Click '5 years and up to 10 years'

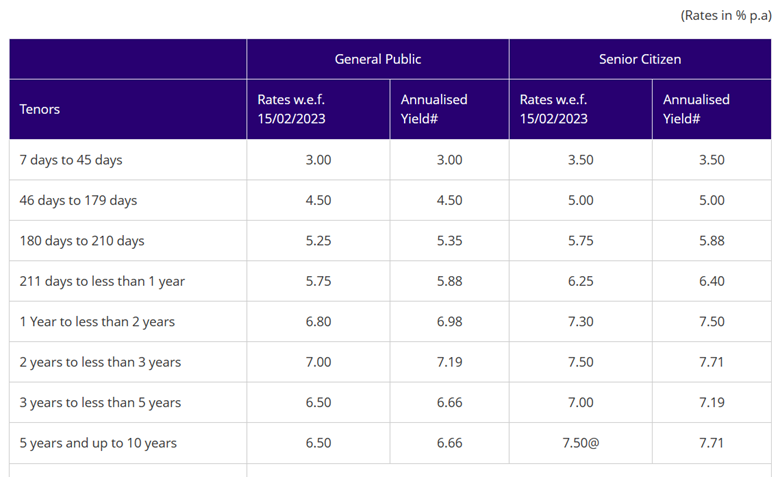point(98,442)
